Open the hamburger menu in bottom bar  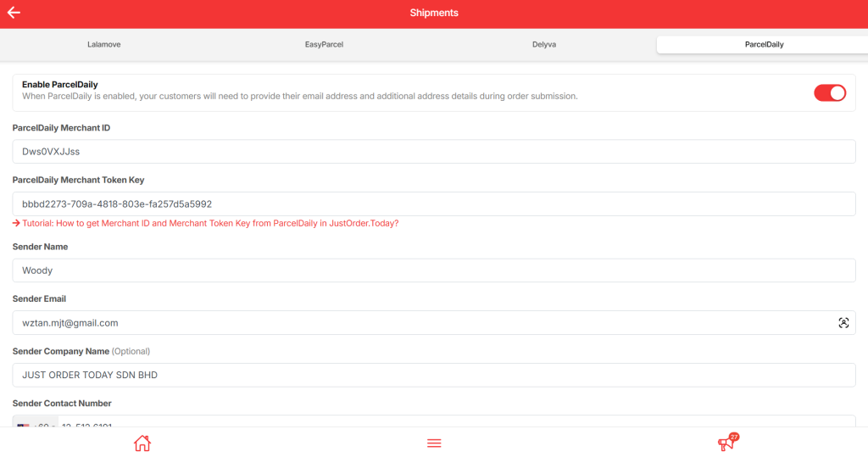pos(434,443)
